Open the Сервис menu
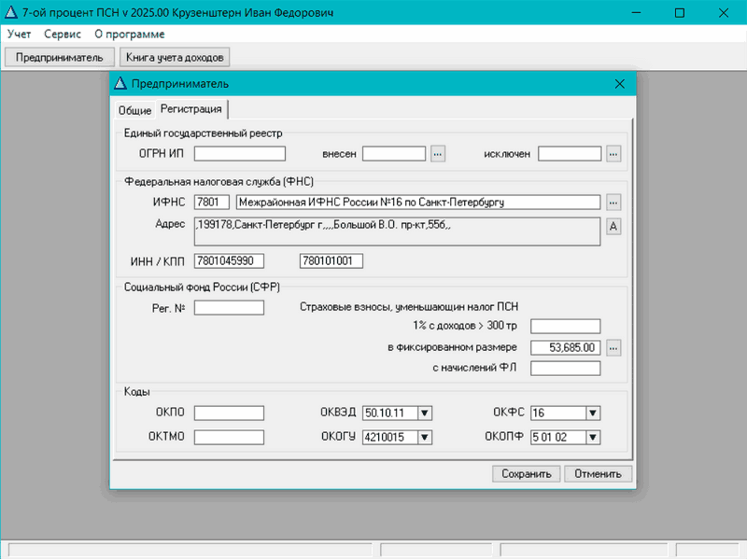The image size is (747, 560). 63,34
